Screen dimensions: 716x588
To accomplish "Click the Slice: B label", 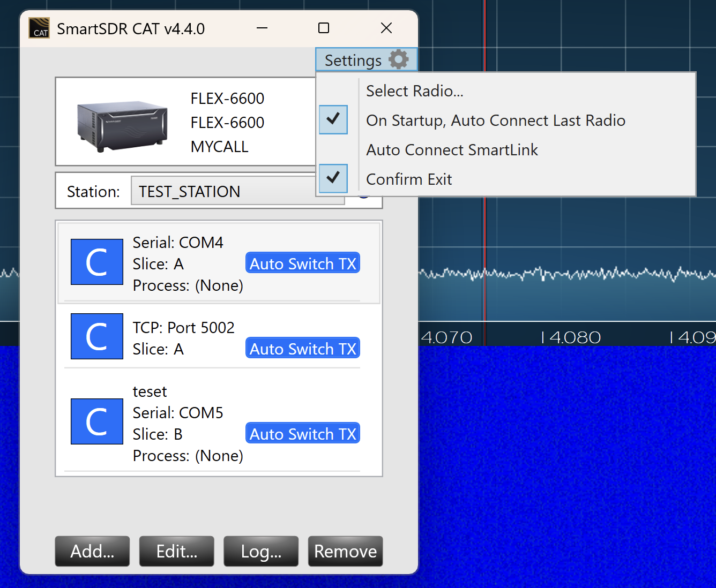I will click(158, 434).
